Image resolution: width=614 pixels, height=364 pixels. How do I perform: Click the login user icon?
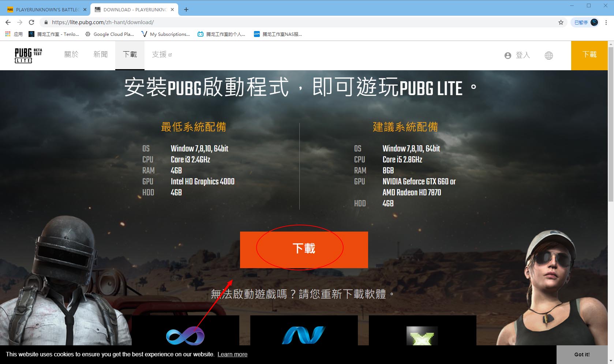tap(508, 56)
